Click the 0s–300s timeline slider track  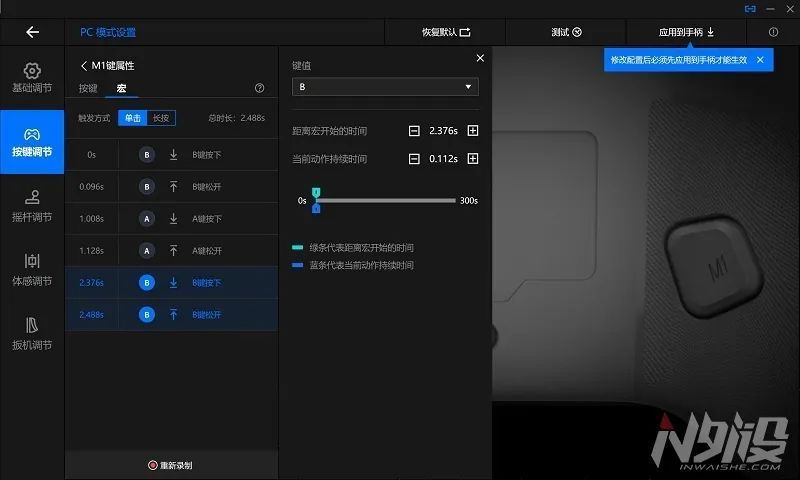point(386,200)
